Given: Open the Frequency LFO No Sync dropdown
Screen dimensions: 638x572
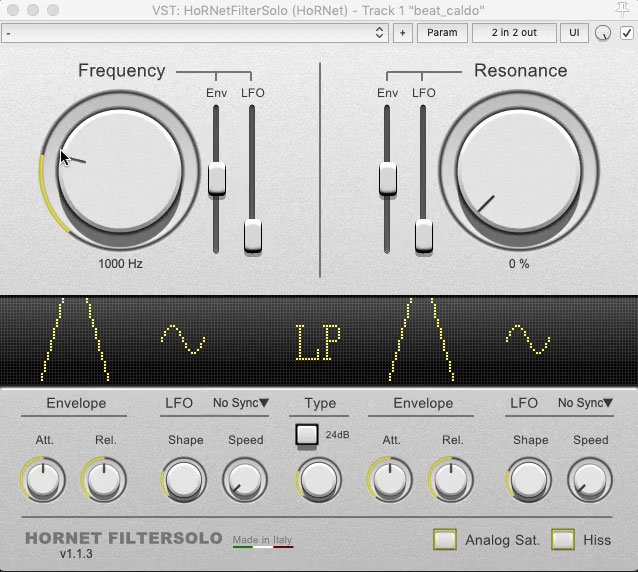Looking at the screenshot, I should click(241, 403).
